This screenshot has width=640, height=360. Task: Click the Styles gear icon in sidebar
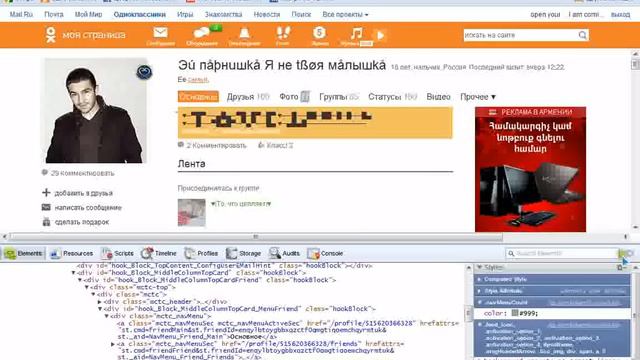(x=620, y=267)
